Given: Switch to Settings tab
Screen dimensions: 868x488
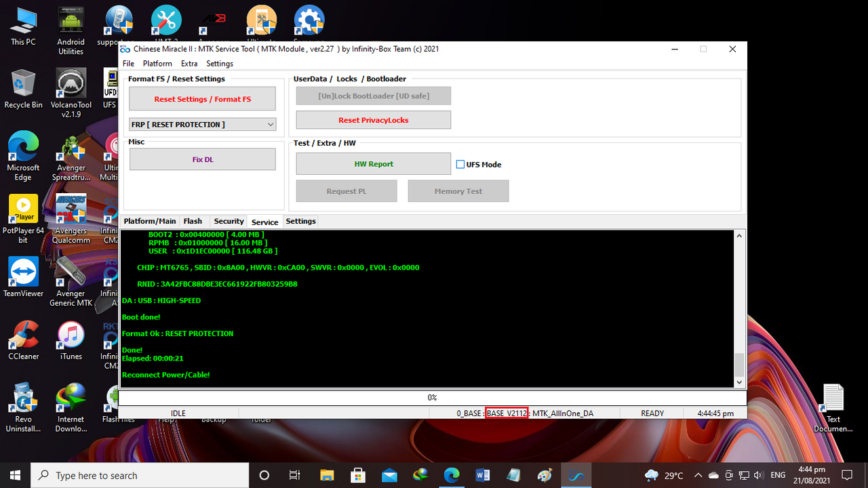Looking at the screenshot, I should pos(300,221).
